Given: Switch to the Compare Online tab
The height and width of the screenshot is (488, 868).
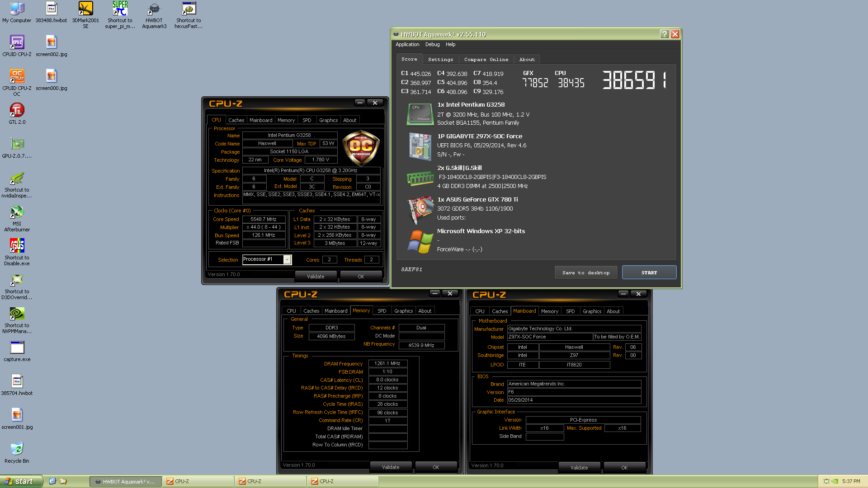Looking at the screenshot, I should [486, 60].
